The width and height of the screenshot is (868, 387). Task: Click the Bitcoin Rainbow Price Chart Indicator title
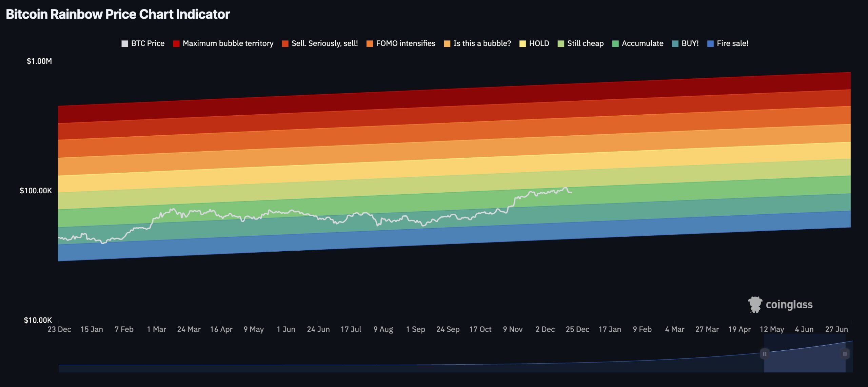(118, 14)
